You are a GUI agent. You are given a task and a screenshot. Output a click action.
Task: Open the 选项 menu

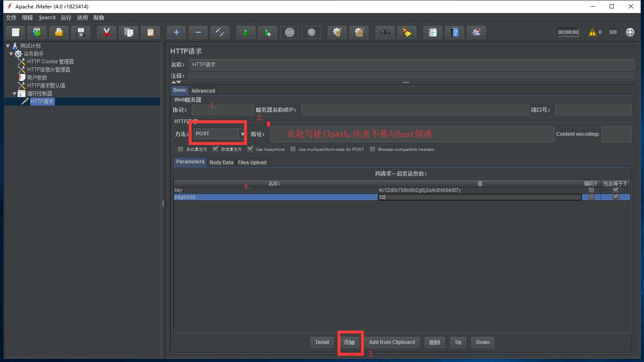(83, 18)
